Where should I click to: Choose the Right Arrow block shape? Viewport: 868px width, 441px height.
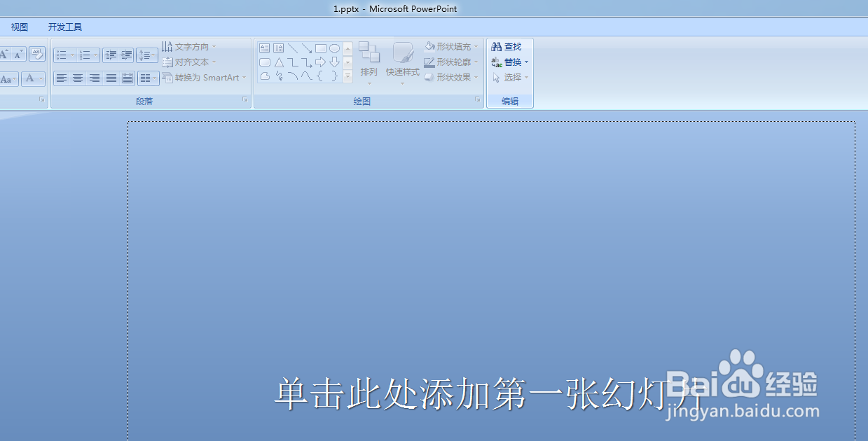coord(321,62)
